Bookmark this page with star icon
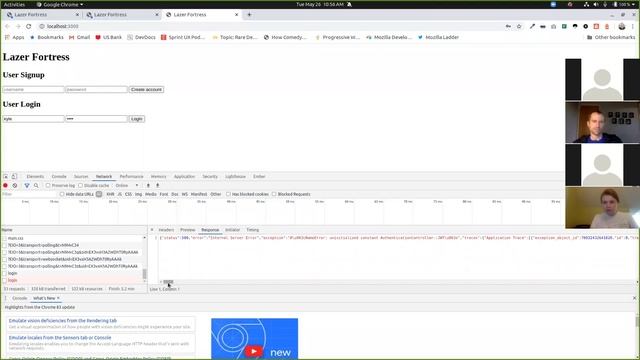640x360 pixels. click(519, 26)
